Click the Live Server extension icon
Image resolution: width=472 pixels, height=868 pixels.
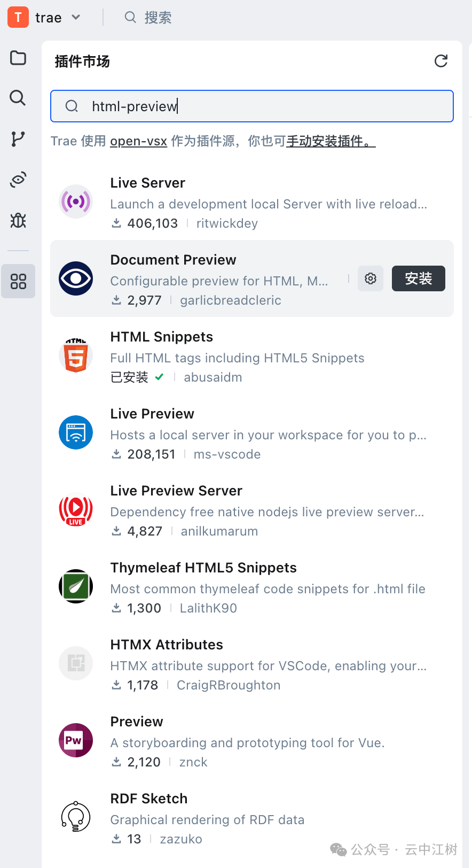(76, 201)
